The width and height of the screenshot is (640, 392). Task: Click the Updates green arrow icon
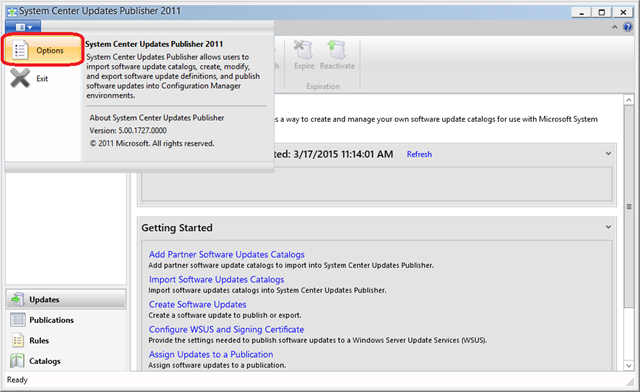coord(18,299)
